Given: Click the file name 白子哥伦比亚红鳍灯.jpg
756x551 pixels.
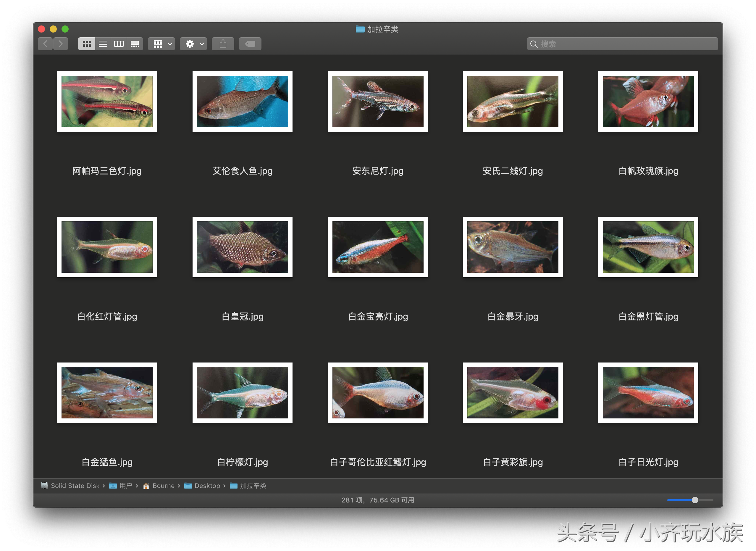Looking at the screenshot, I should click(378, 462).
